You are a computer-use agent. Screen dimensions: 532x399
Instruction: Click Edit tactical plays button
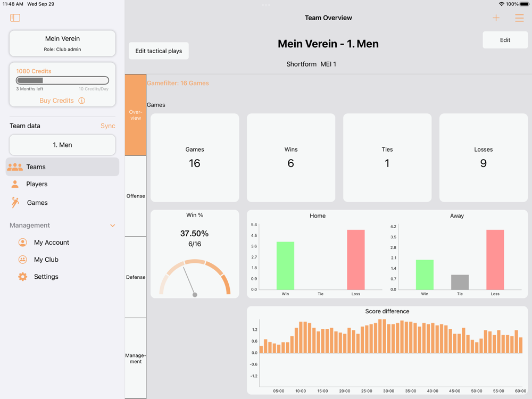coord(159,51)
